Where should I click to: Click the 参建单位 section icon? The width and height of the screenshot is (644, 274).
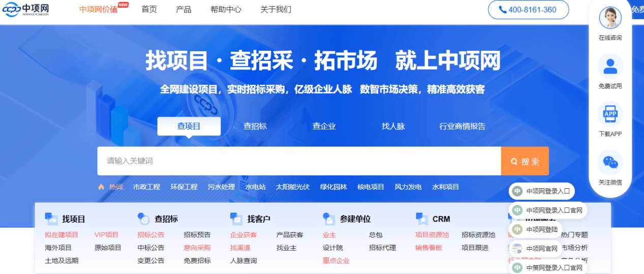(x=329, y=219)
